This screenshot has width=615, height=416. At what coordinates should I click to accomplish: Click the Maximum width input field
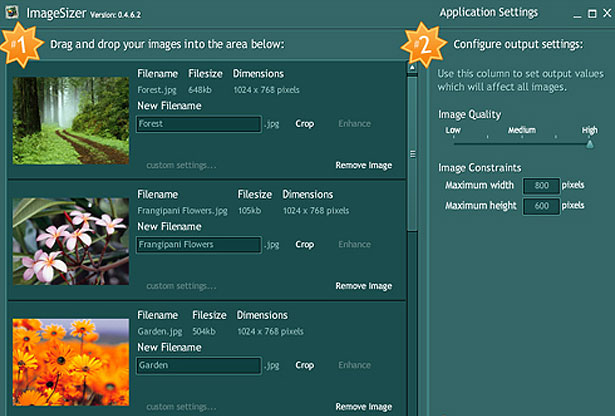point(541,185)
